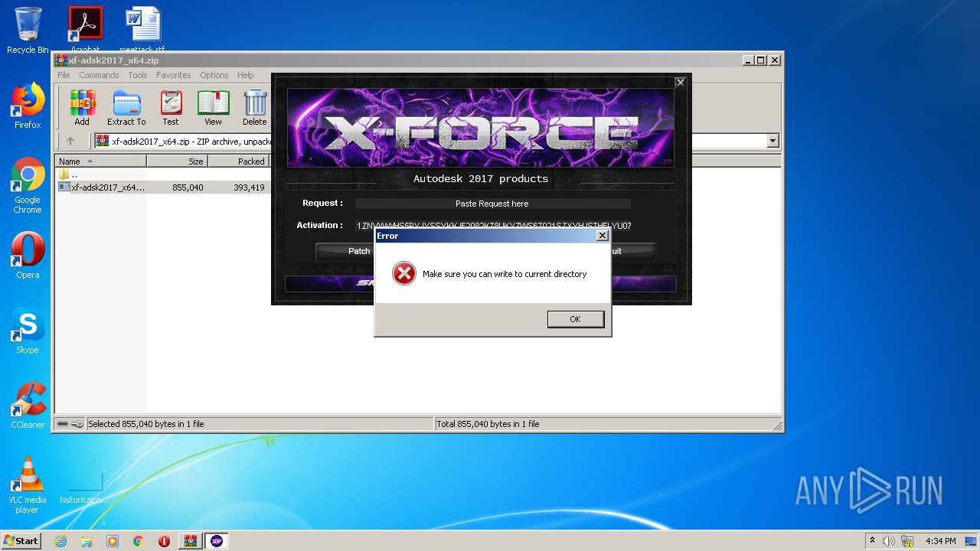Click the Activation code field

pyautogui.click(x=494, y=226)
